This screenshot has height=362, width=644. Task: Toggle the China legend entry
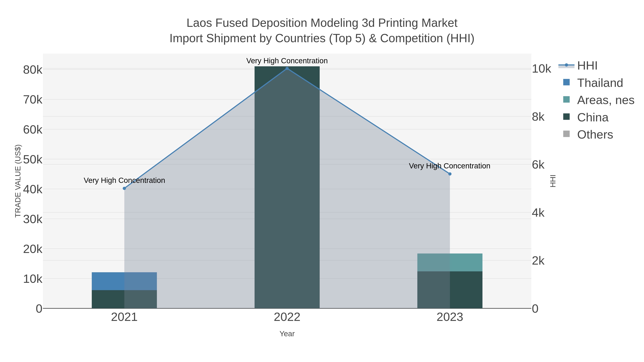[x=586, y=117]
